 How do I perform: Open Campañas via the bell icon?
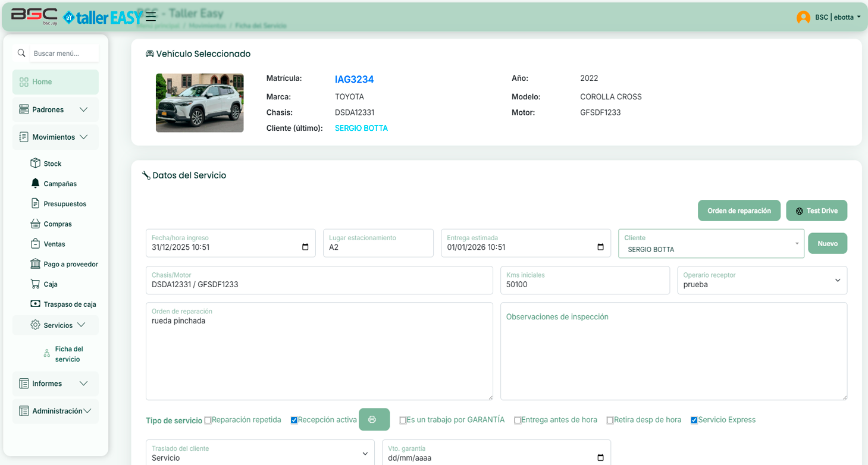point(35,183)
